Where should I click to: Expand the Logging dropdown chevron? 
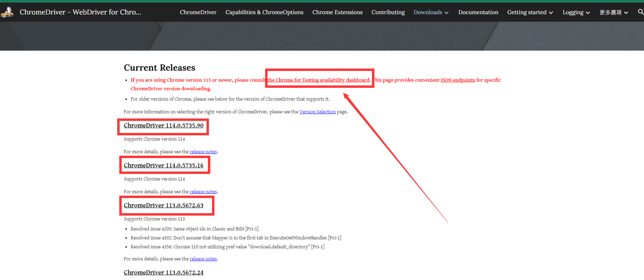tap(588, 13)
